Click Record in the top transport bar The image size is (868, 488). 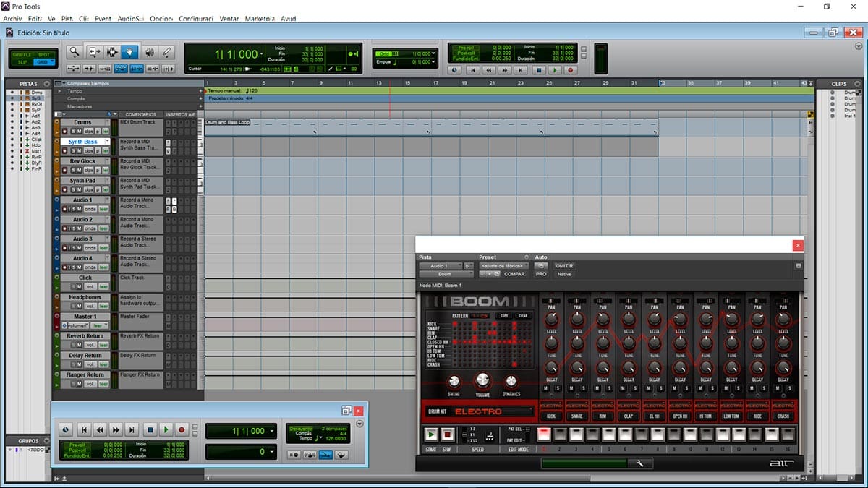pos(570,70)
